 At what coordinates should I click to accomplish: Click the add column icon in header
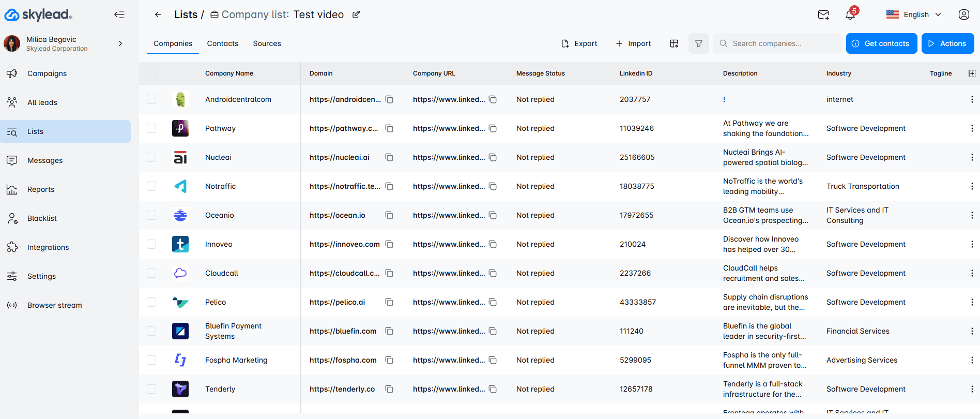click(972, 73)
